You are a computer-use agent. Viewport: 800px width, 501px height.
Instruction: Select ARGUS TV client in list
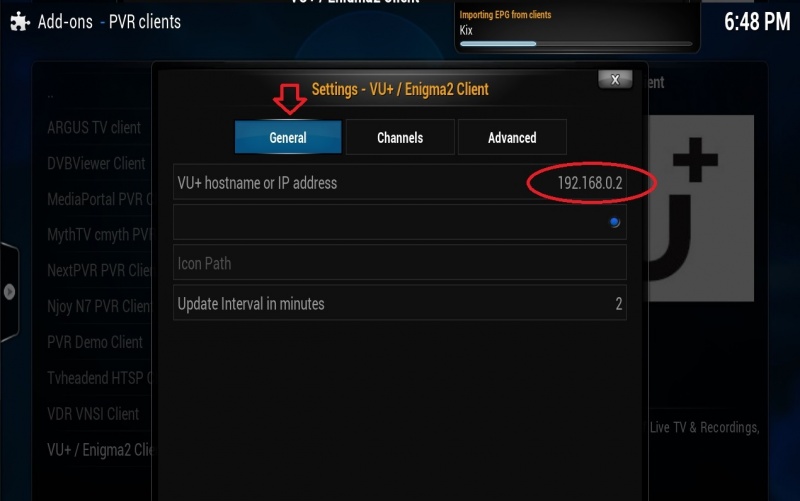94,127
